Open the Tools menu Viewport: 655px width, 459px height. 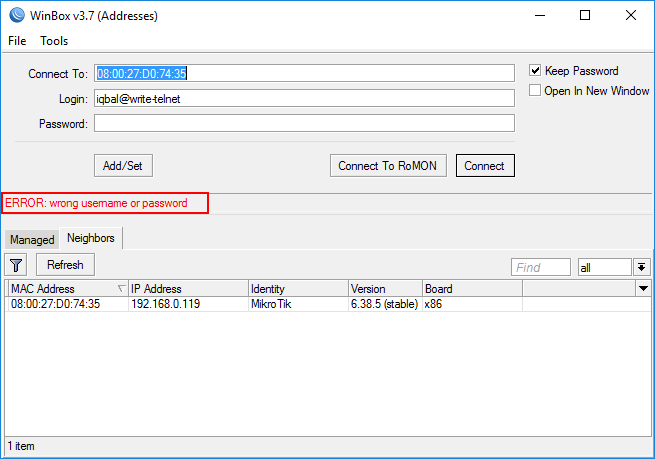[54, 41]
